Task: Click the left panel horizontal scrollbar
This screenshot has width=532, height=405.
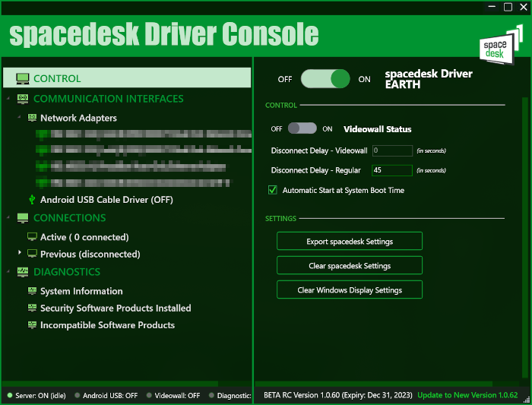Action: click(110, 384)
